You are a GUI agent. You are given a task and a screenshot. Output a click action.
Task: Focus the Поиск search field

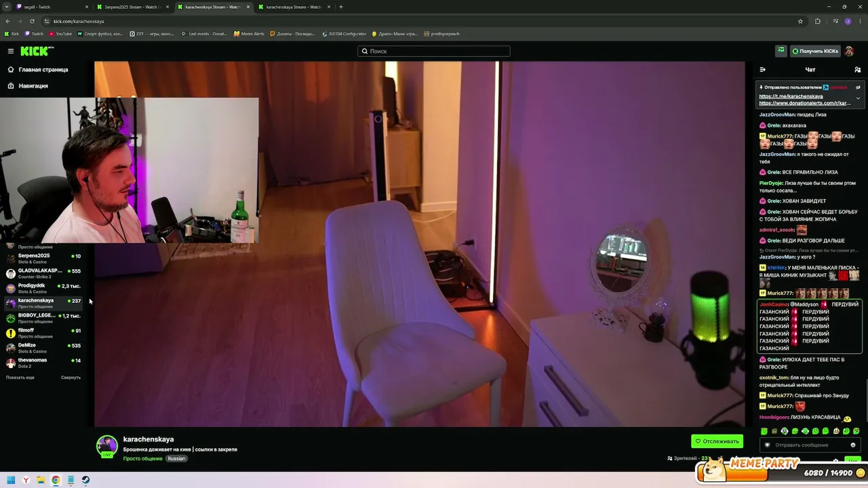coord(434,51)
